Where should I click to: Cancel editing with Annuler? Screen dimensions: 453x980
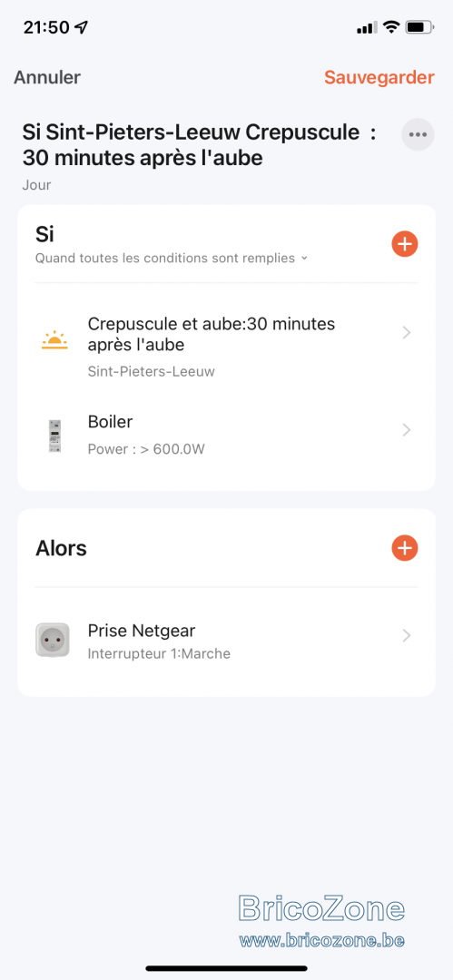point(47,77)
